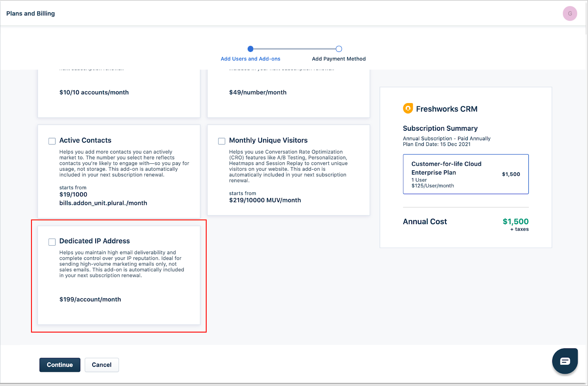
Task: Click the Continue button
Action: tap(60, 365)
